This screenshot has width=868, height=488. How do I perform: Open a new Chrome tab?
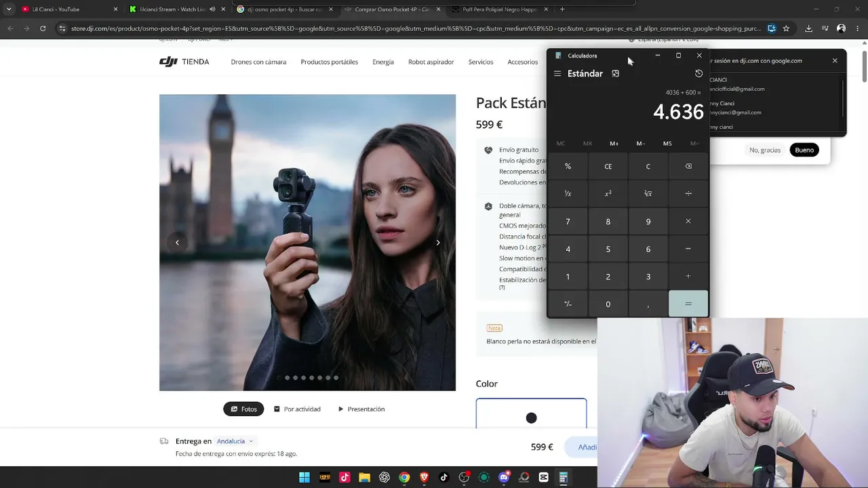click(x=562, y=9)
